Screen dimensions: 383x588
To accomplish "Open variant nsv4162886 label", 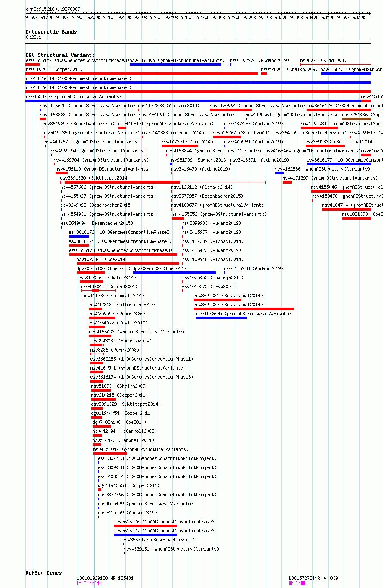I will coord(322,169).
